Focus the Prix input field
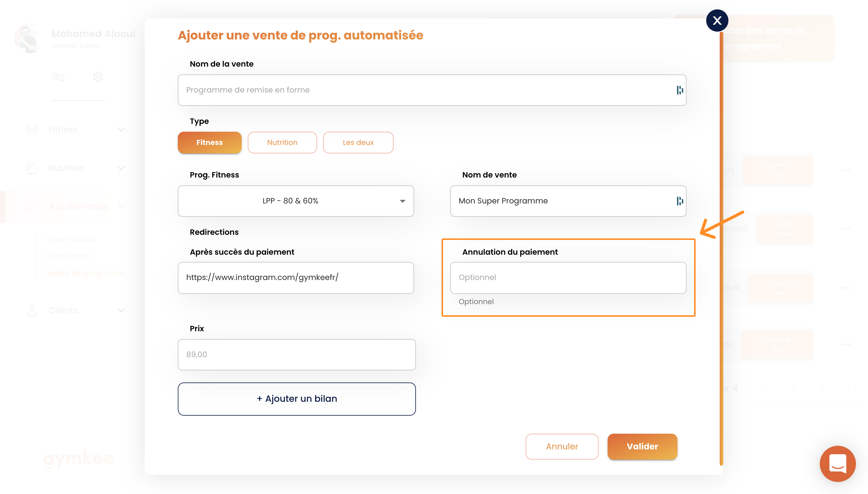The height and width of the screenshot is (494, 868). pyautogui.click(x=297, y=354)
